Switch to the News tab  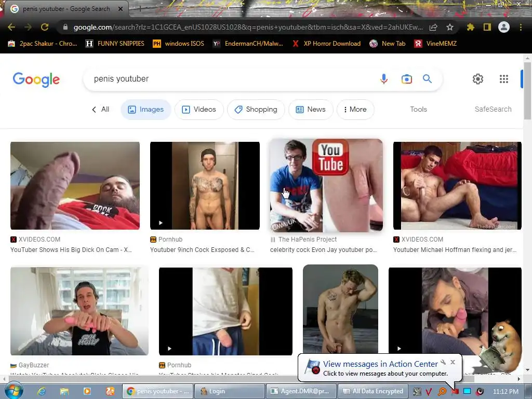click(311, 109)
